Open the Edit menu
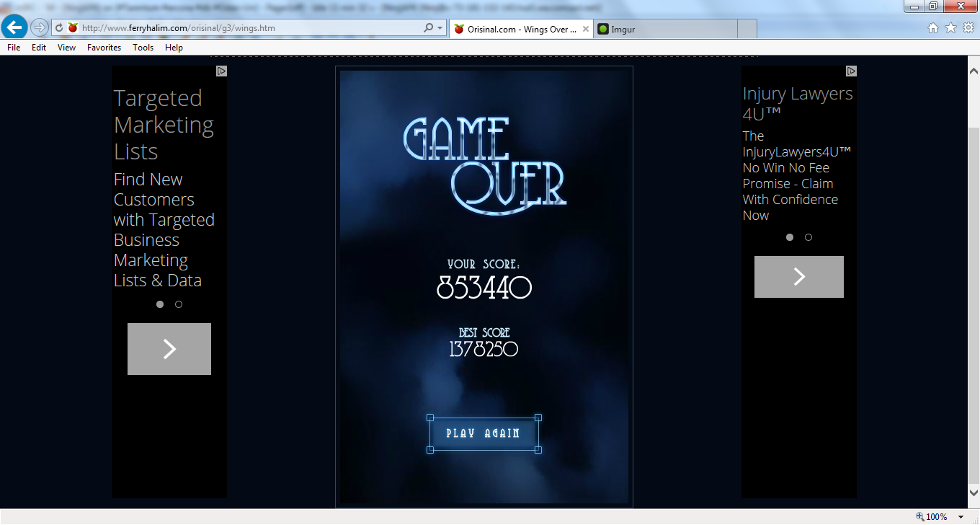 (x=39, y=48)
